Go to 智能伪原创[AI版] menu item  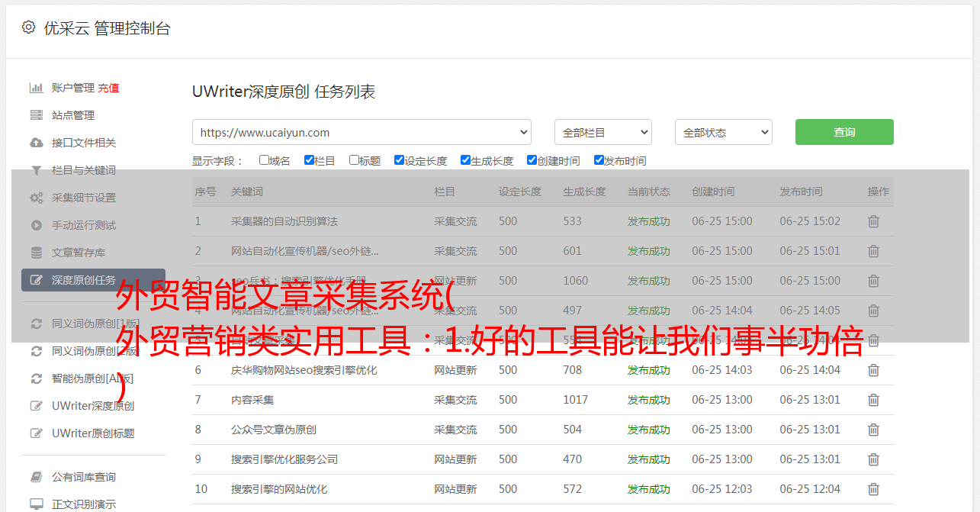click(92, 378)
